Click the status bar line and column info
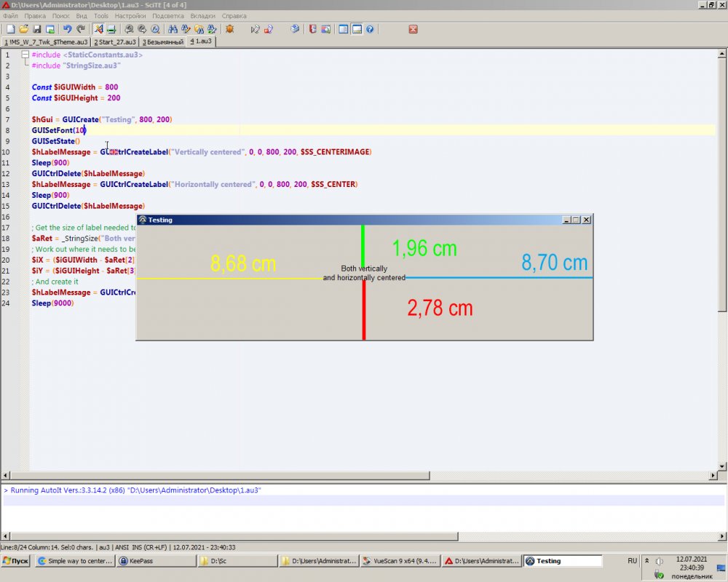The image size is (728, 582). click(x=49, y=547)
